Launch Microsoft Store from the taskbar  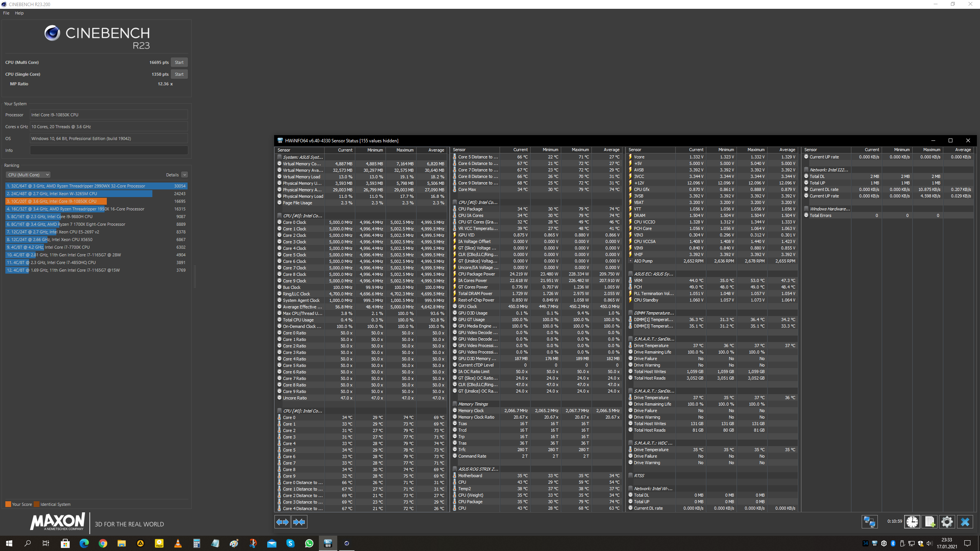click(65, 543)
